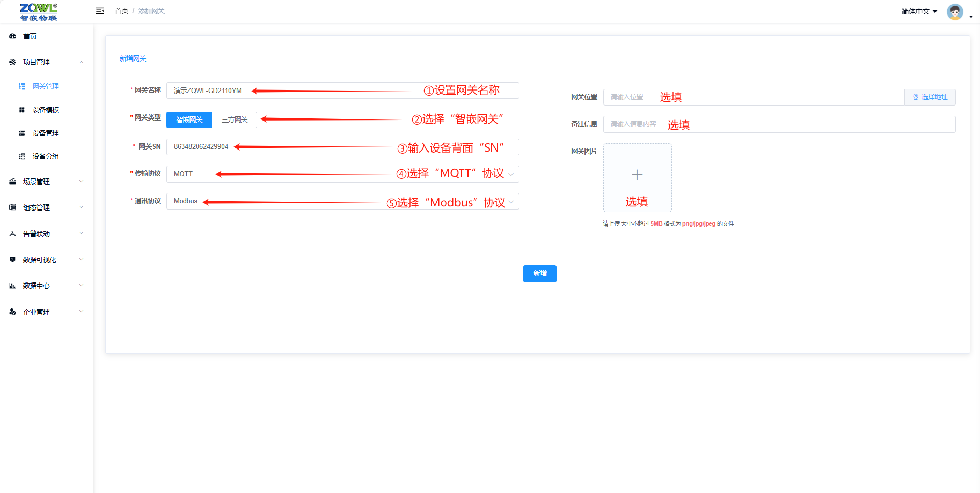Screen dimensions: 980x493
Task: Open 设备模板 in the sidebar
Action: 46,110
